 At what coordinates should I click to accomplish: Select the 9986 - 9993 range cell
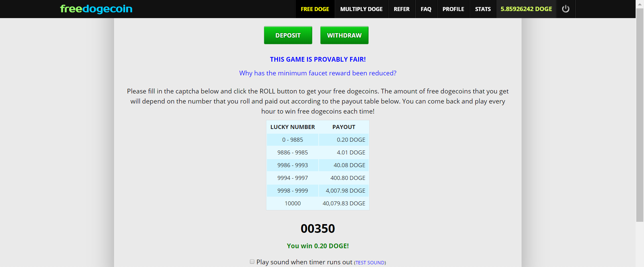click(292, 165)
